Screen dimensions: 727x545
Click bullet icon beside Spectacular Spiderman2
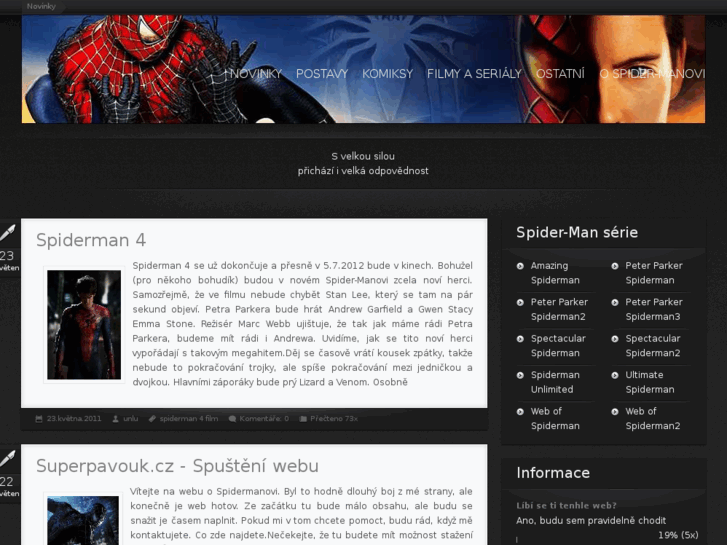click(615, 339)
